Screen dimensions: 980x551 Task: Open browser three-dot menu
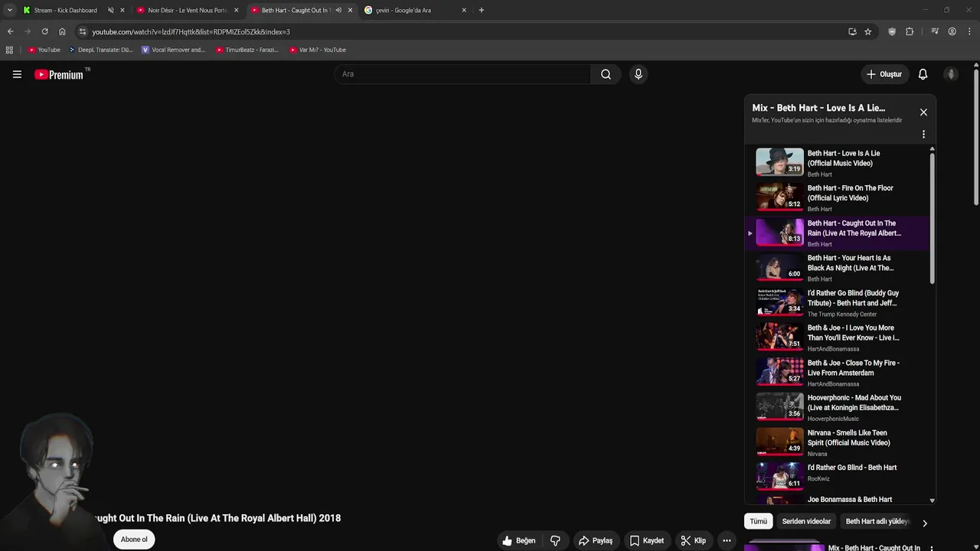coord(970,31)
